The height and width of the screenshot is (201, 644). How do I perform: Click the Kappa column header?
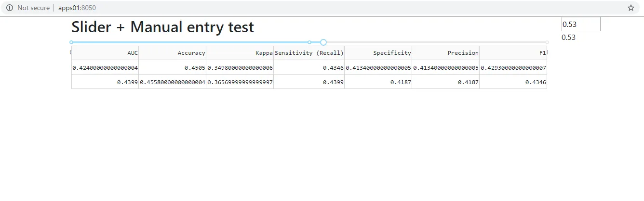coord(240,53)
